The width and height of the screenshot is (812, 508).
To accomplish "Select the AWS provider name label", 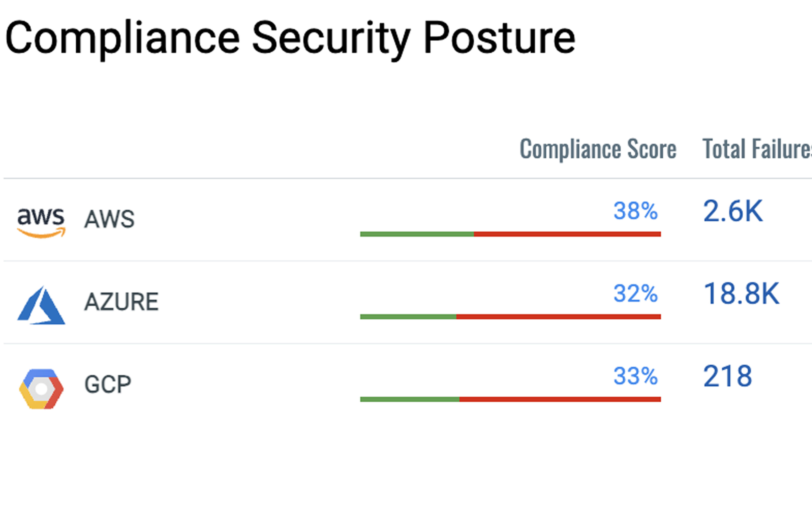I will (x=109, y=219).
